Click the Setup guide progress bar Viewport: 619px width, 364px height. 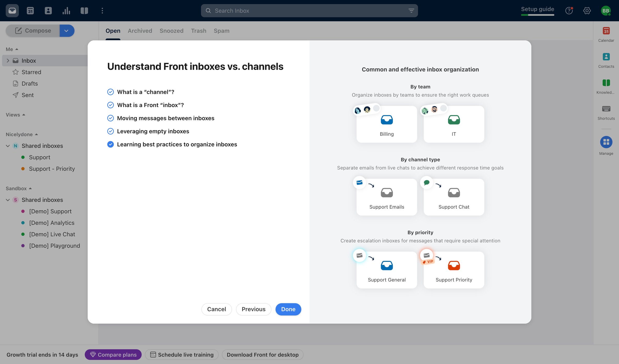[x=537, y=15]
